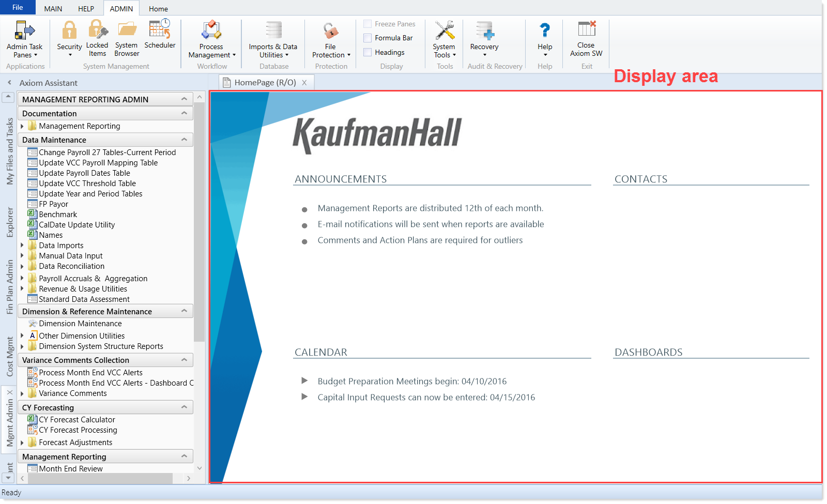Expand Other Dimension Utilities folder
The image size is (827, 504).
pos(22,336)
